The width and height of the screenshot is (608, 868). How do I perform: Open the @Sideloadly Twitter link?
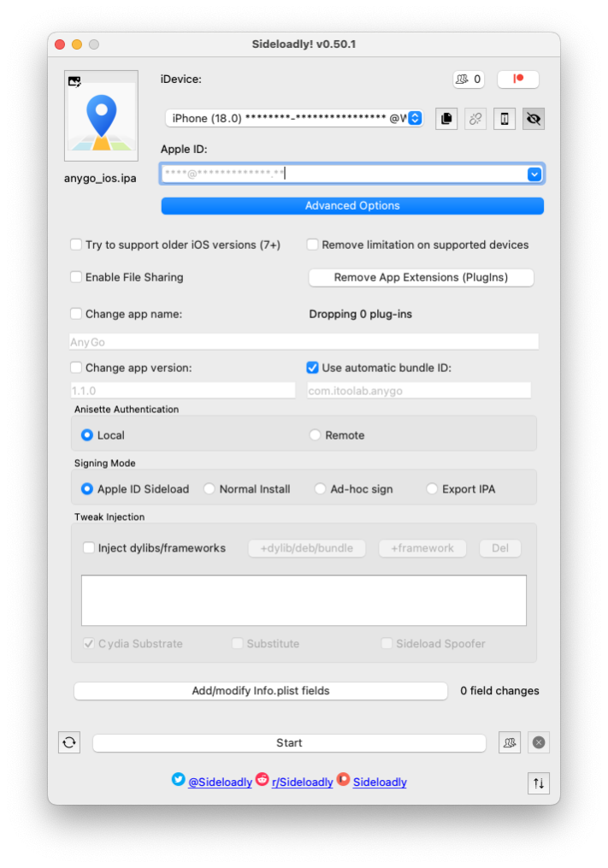click(x=221, y=782)
